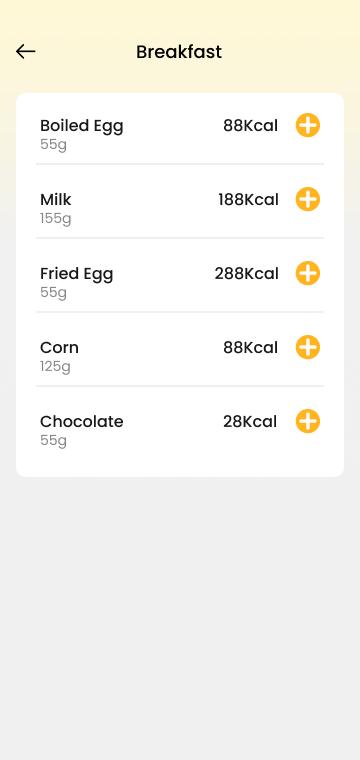Click the 28Kcal value for Chocolate
The height and width of the screenshot is (760, 360).
click(x=250, y=422)
